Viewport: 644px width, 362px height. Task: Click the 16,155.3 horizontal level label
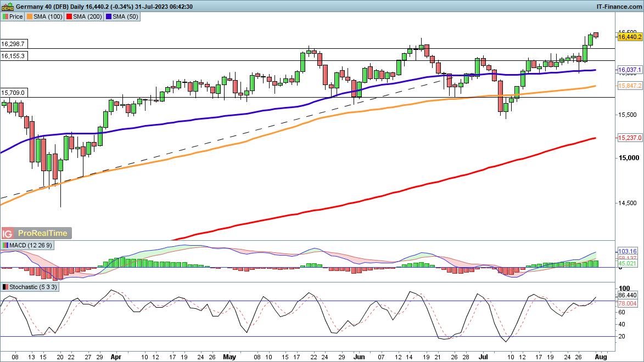(x=13, y=56)
